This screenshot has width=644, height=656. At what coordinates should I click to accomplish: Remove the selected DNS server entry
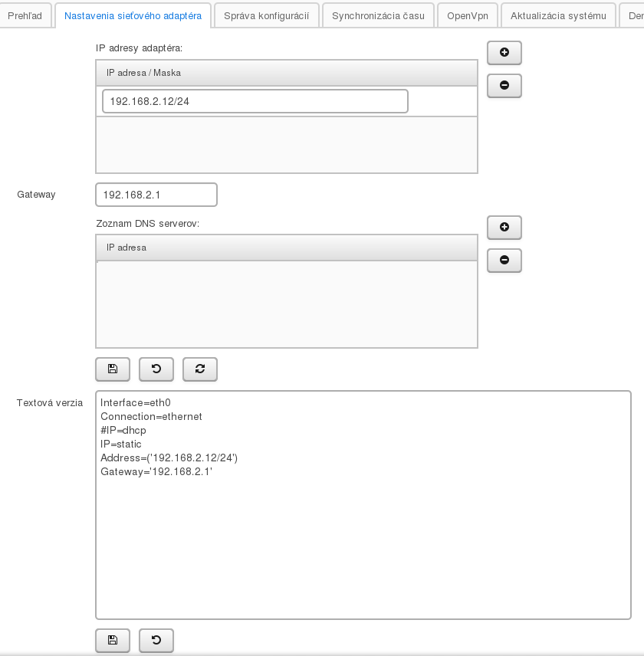[504, 261]
